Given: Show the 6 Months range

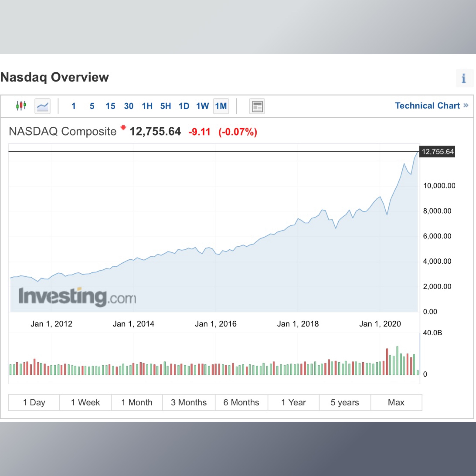Looking at the screenshot, I should click(x=241, y=402).
